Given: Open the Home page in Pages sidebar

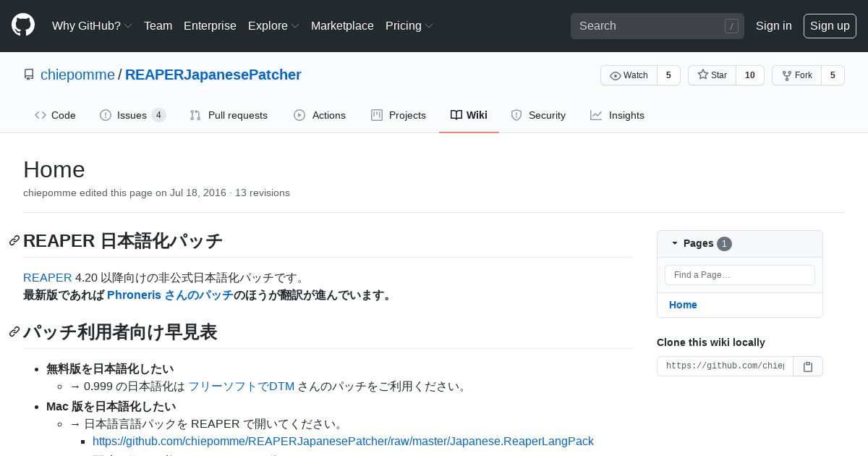Looking at the screenshot, I should [x=683, y=305].
